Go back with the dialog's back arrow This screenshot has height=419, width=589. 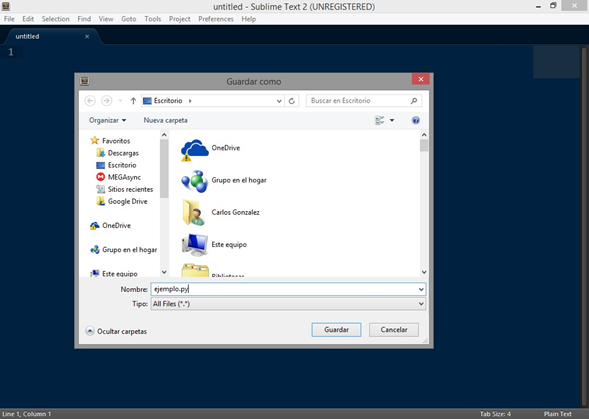(90, 101)
